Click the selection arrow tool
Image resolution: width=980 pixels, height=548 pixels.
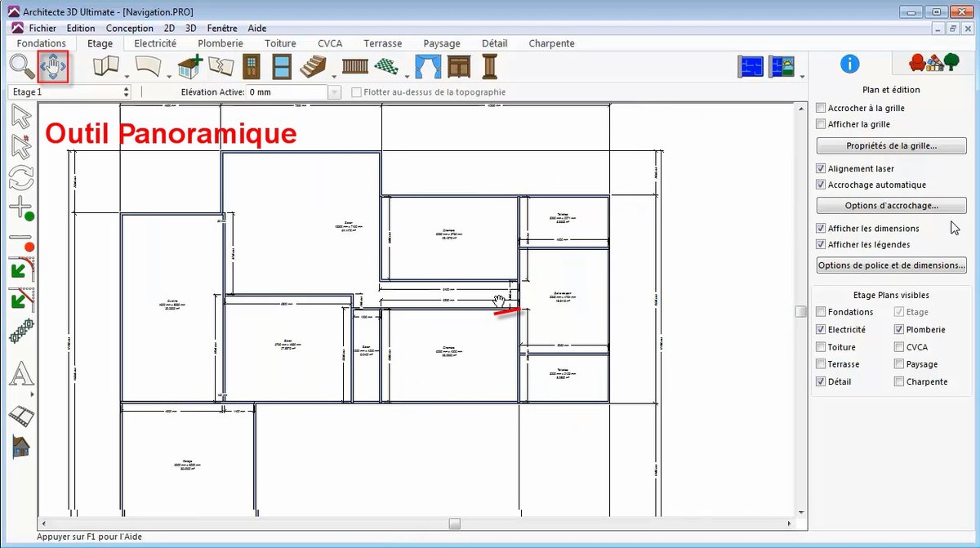click(x=21, y=116)
